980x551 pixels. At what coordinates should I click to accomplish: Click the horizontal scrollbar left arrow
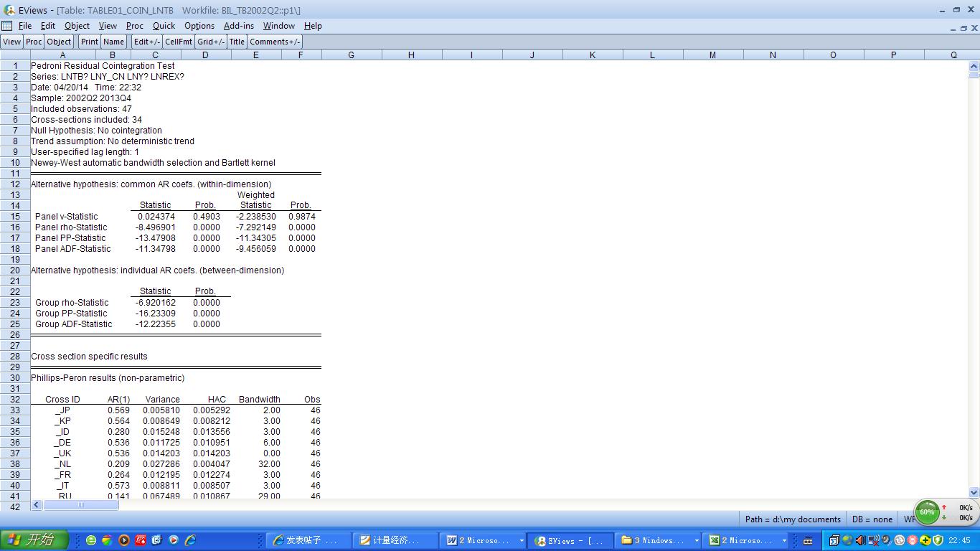click(37, 505)
